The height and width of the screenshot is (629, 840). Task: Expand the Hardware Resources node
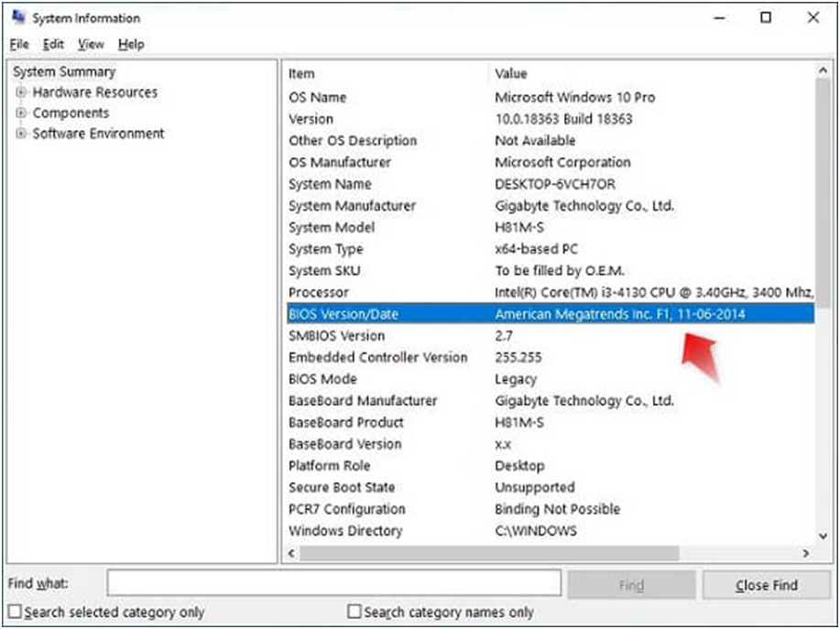[x=21, y=92]
